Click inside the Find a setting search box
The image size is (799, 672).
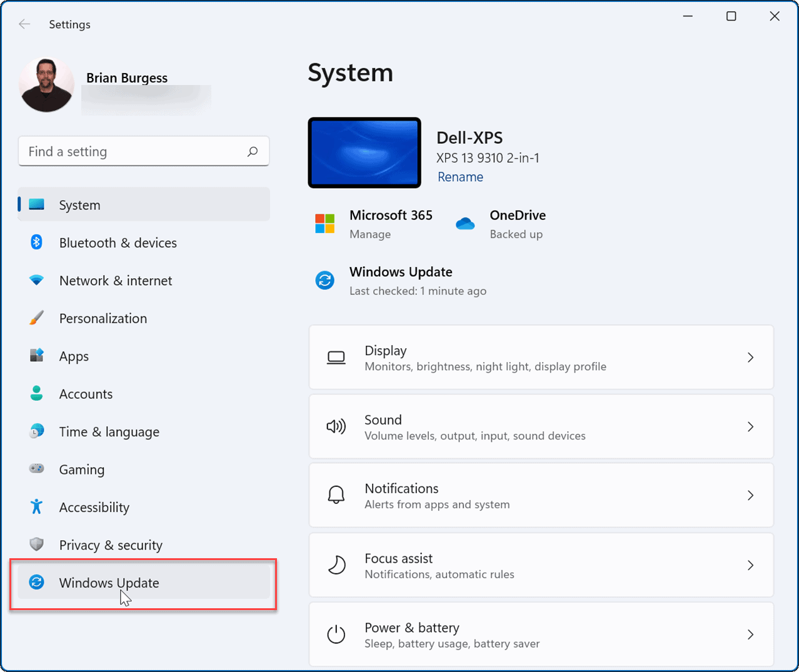click(x=143, y=151)
